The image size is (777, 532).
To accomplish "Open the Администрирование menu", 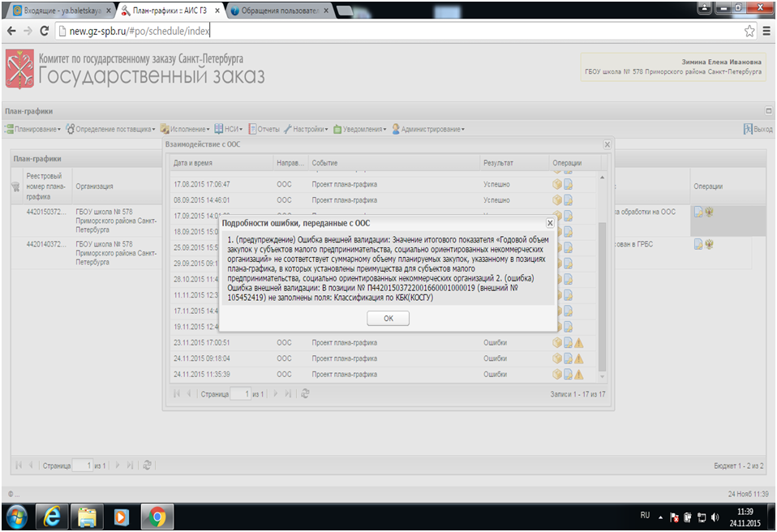I will point(428,129).
